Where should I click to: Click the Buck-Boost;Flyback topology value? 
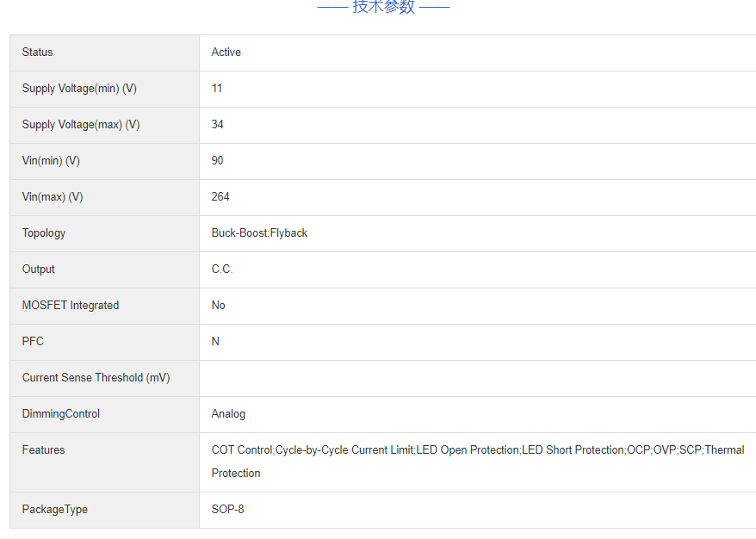[x=259, y=233]
